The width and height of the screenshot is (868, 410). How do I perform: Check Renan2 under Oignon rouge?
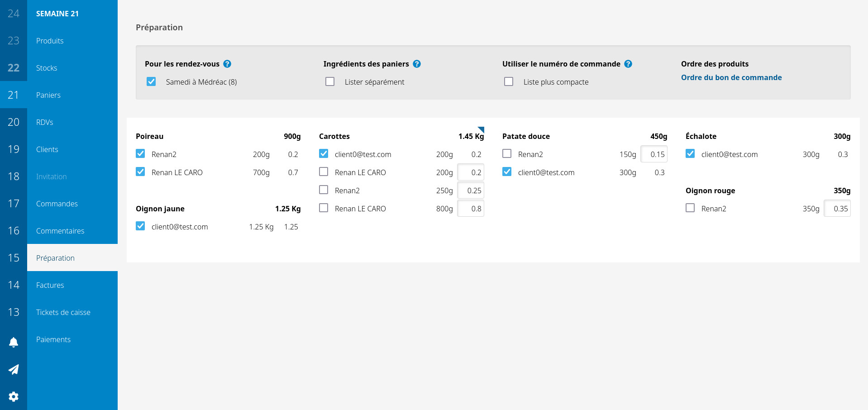tap(690, 208)
